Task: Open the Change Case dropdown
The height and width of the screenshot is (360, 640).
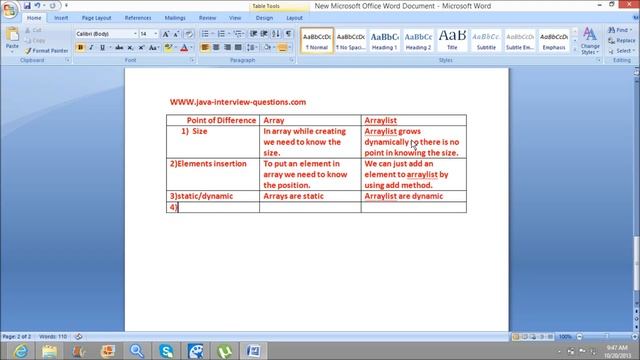Action: click(153, 48)
